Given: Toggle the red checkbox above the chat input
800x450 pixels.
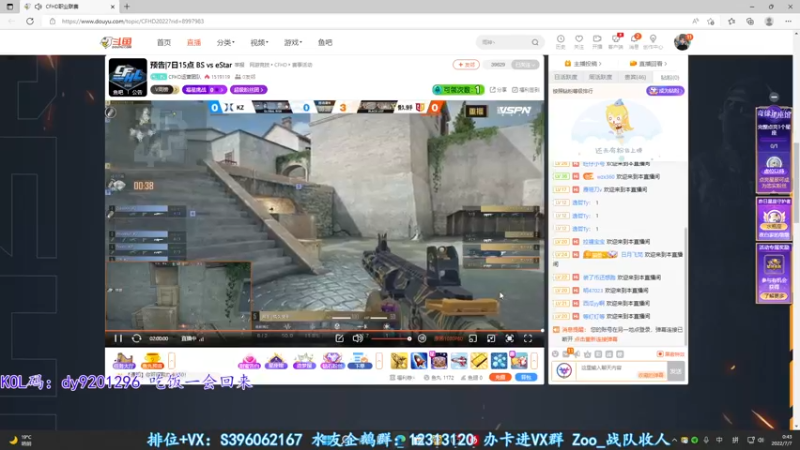Looking at the screenshot, I should point(660,354).
